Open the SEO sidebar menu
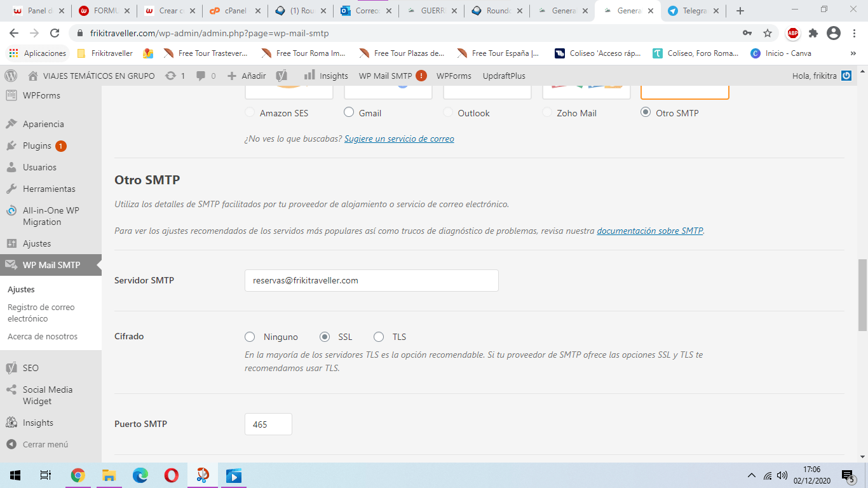The image size is (868, 488). point(51,368)
